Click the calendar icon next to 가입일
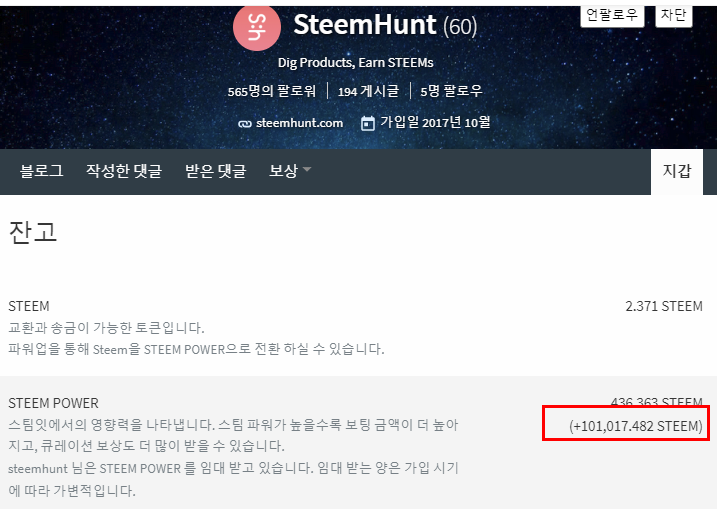The height and width of the screenshot is (509, 717). 368,123
